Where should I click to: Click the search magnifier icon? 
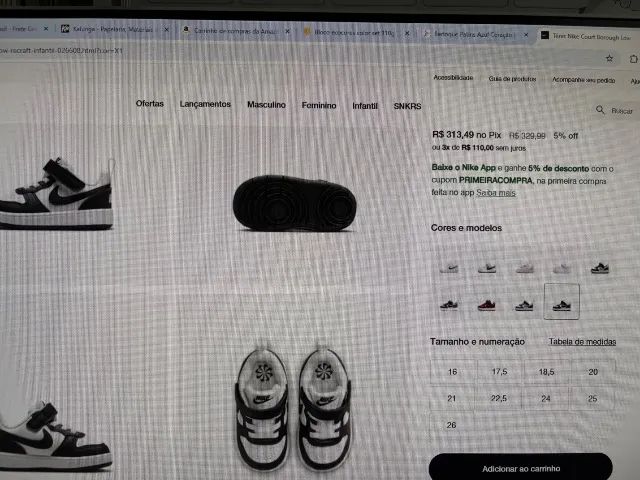point(600,109)
